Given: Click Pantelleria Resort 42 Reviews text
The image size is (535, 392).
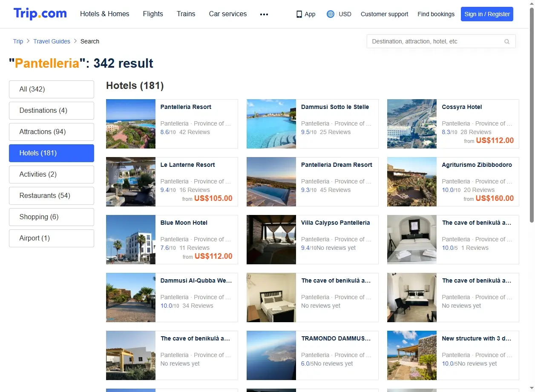Looking at the screenshot, I should pyautogui.click(x=195, y=132).
